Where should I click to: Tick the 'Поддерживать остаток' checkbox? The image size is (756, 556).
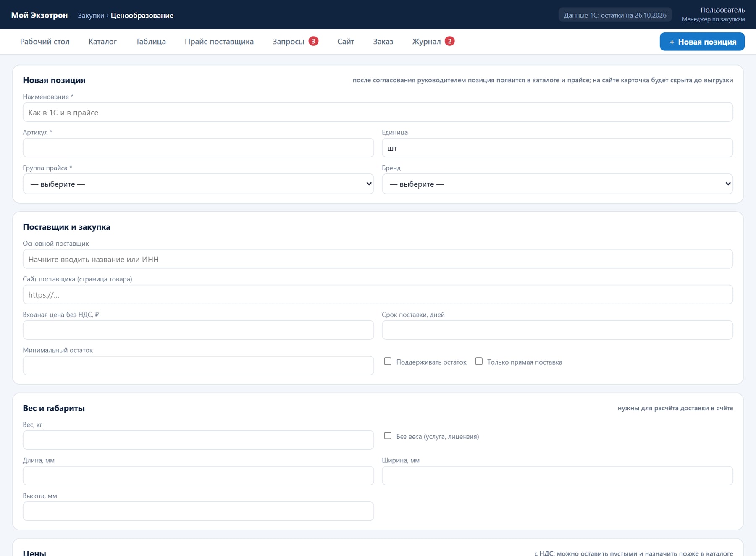pos(388,361)
